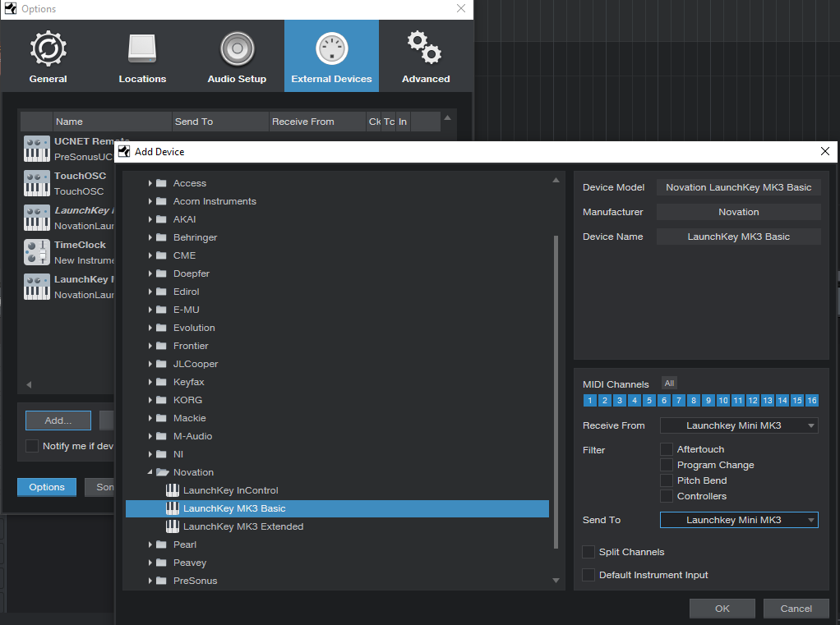Image resolution: width=840 pixels, height=625 pixels.
Task: Click the AKAI folder icon
Action: coord(161,219)
